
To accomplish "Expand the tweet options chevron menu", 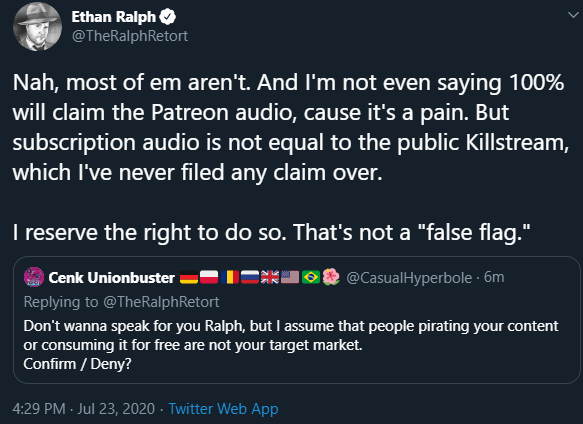I will click(x=573, y=15).
